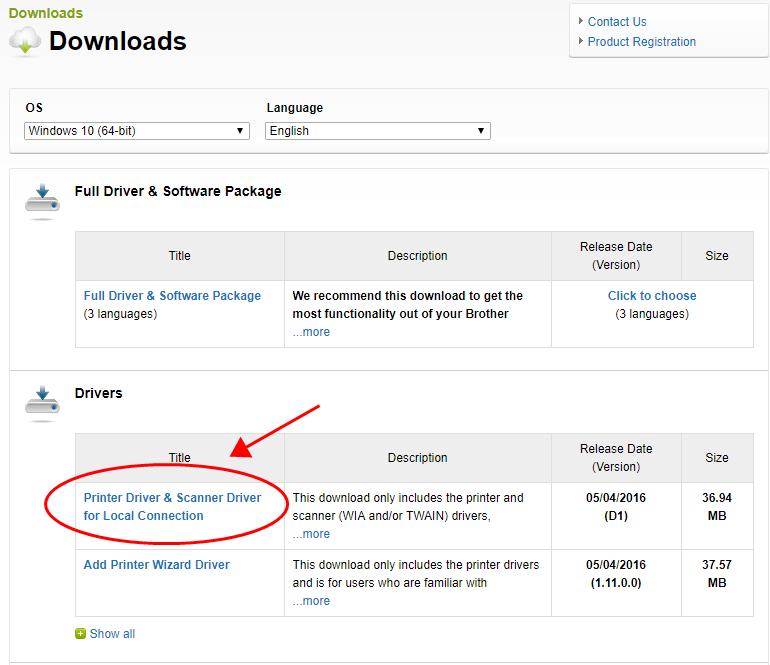Open the Full Driver & Software Package link
Image resolution: width=770 pixels, height=665 pixels.
tap(172, 296)
